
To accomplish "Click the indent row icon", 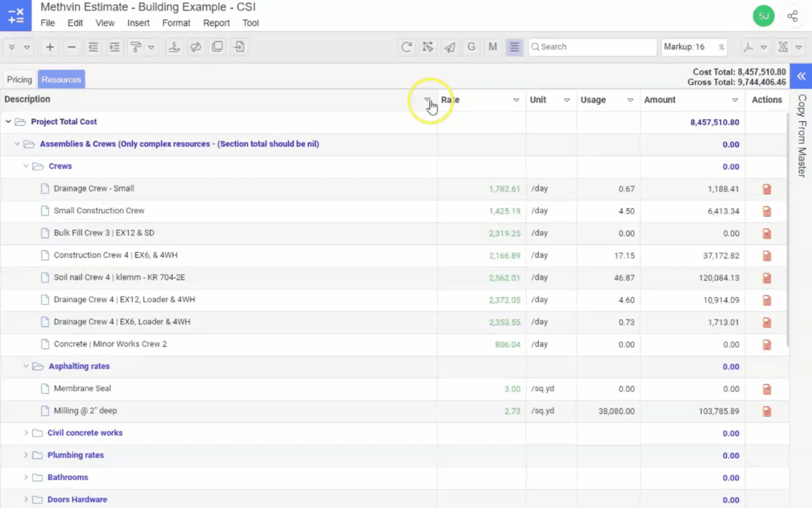I will pos(114,47).
